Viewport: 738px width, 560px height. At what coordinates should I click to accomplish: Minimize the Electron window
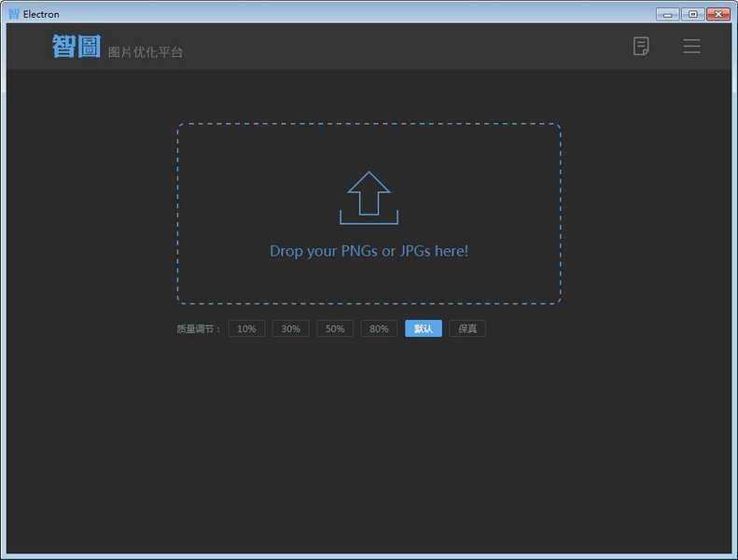(667, 14)
